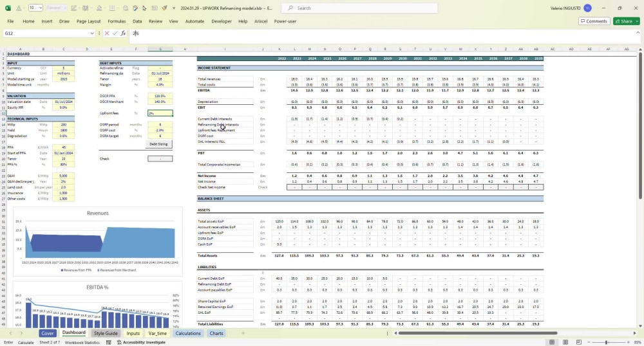Confirm entry with the checkmark icon

115,33
